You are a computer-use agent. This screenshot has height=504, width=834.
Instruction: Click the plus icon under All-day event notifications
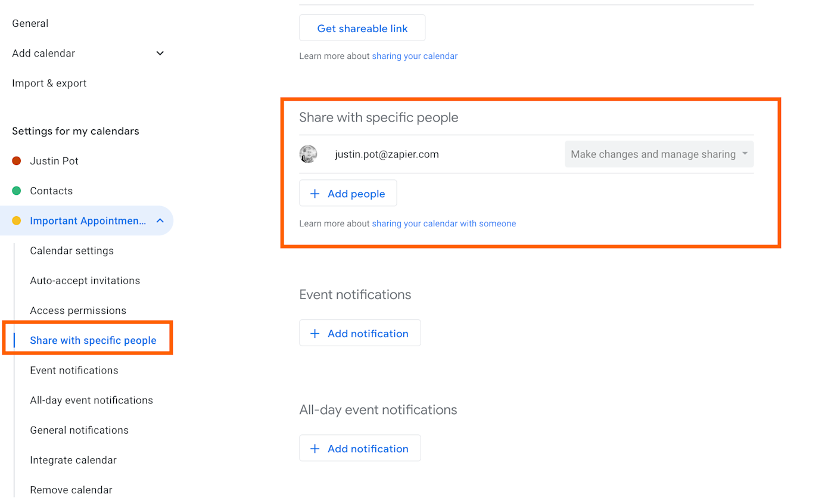tap(315, 449)
